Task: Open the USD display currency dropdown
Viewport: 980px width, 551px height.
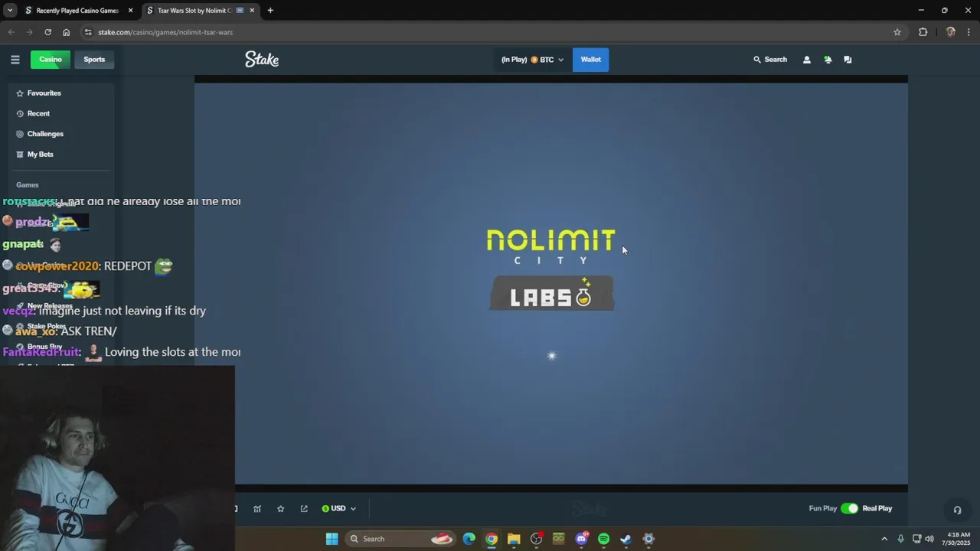Action: point(338,509)
